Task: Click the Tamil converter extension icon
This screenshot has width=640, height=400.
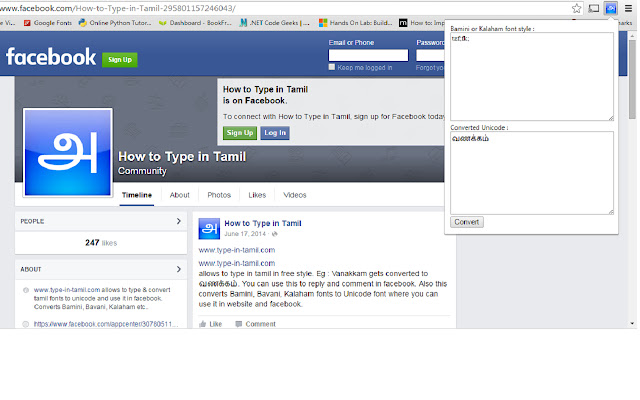Action: (x=611, y=8)
